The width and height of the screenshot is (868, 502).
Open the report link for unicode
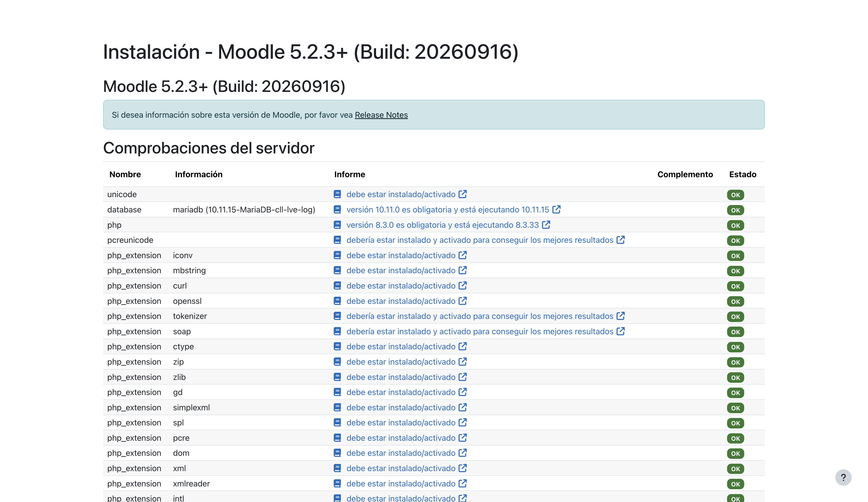pyautogui.click(x=401, y=194)
